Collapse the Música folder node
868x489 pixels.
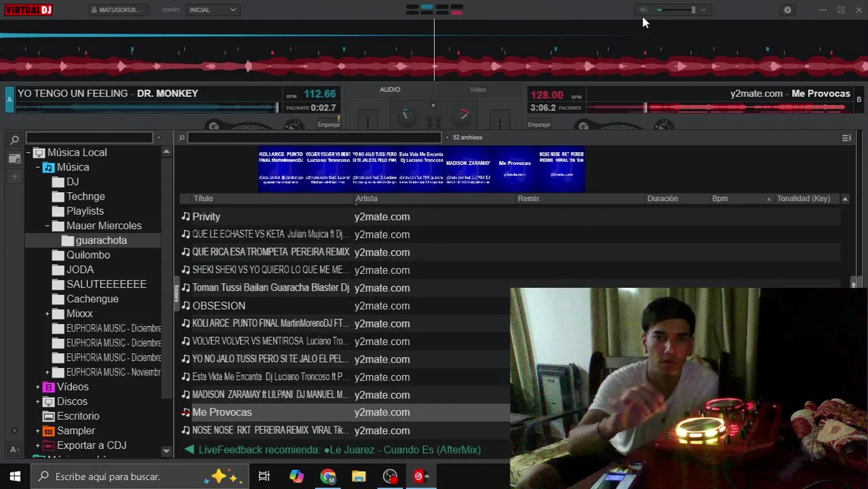click(x=37, y=167)
